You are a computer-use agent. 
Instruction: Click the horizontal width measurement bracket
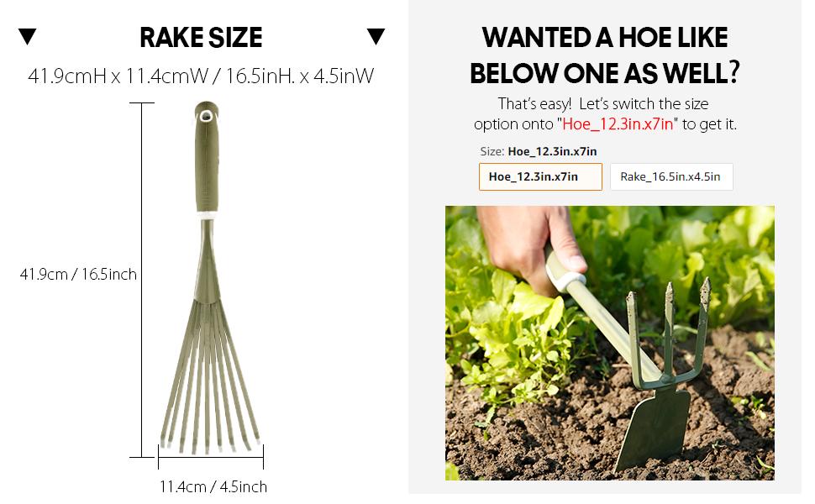(x=211, y=457)
